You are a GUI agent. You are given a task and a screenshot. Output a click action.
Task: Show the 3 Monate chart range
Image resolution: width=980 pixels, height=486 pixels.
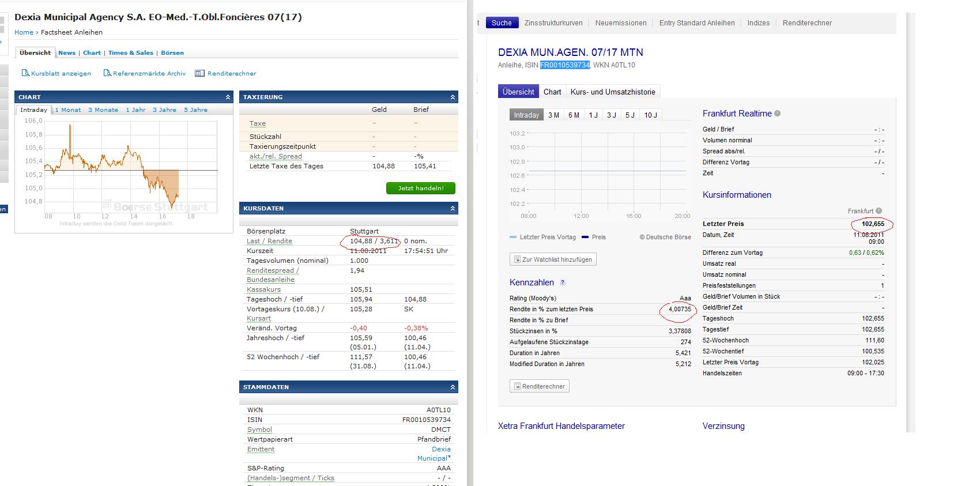pyautogui.click(x=103, y=110)
